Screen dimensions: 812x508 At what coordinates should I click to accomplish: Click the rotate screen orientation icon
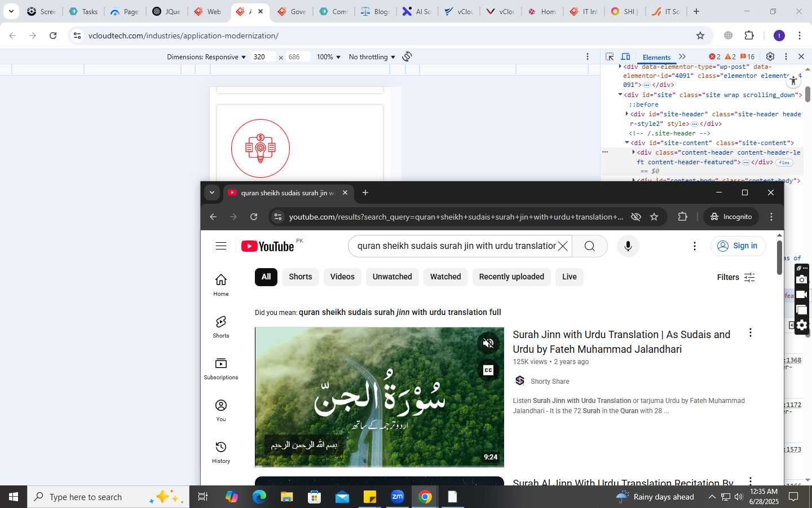point(407,56)
